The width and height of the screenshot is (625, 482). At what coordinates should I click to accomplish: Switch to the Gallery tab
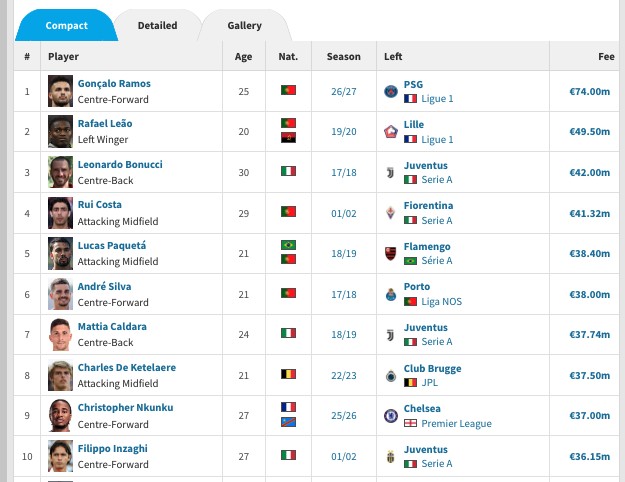(244, 26)
